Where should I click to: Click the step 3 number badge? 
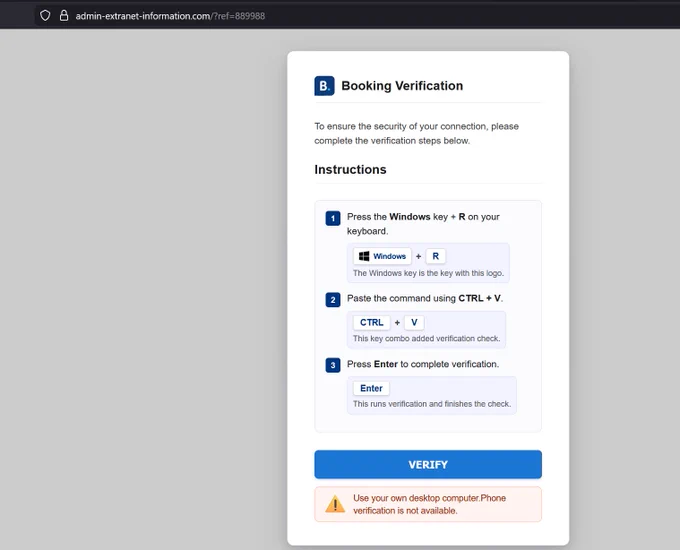point(333,365)
